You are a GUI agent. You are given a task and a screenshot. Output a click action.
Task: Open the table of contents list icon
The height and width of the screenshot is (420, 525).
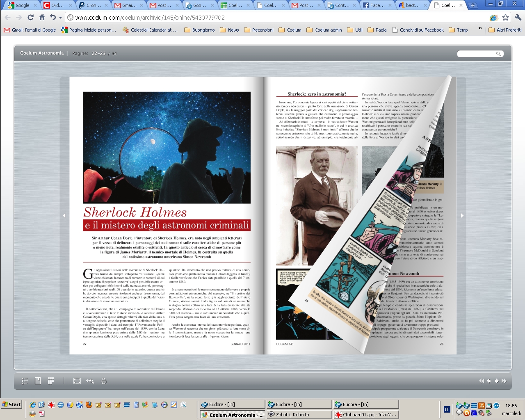click(x=25, y=381)
